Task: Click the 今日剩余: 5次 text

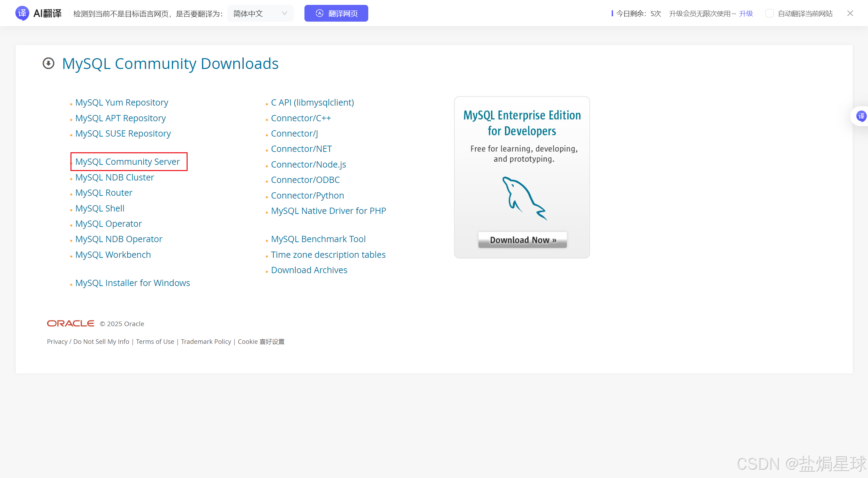Action: (639, 13)
